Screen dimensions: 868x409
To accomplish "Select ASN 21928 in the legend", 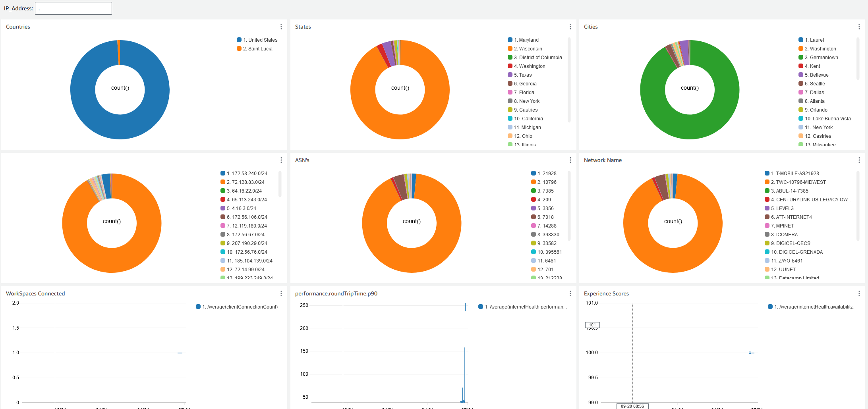I will [x=544, y=173].
